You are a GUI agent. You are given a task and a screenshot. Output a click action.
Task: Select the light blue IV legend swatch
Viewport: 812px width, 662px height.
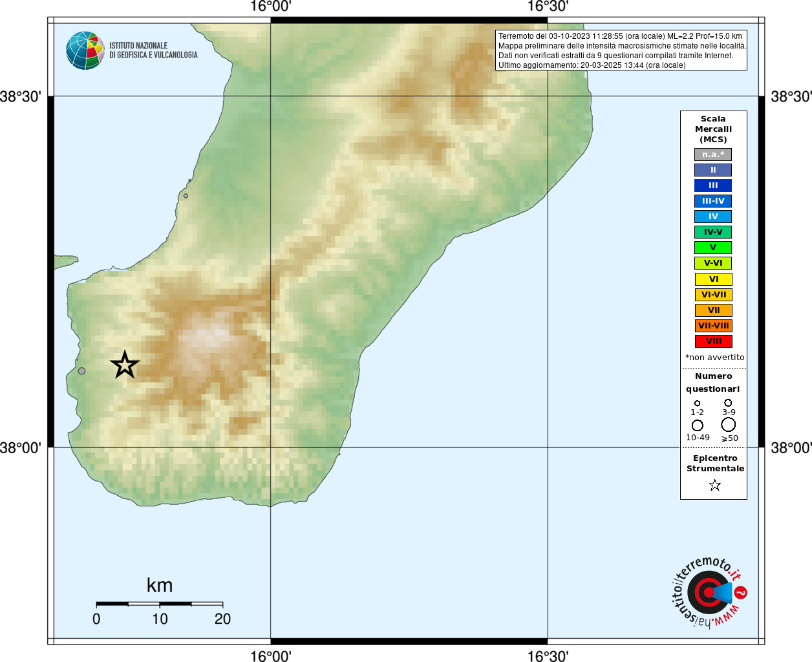click(713, 217)
